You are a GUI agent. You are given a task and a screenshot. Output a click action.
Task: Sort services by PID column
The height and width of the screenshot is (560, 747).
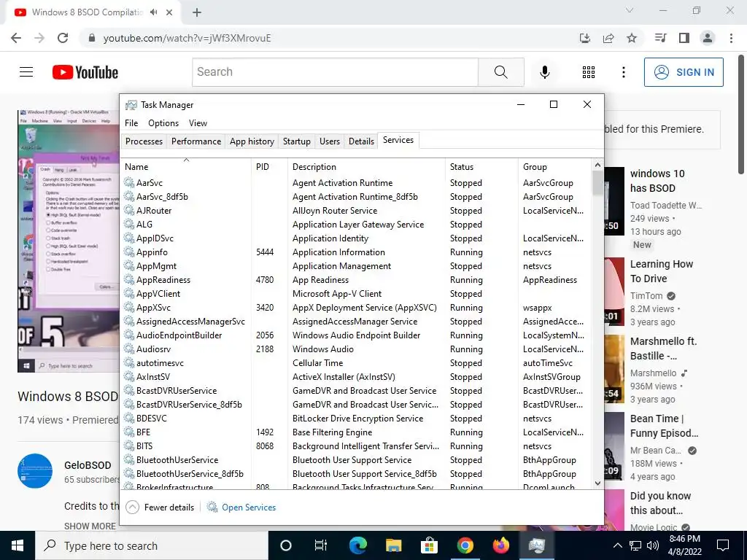tap(270, 167)
